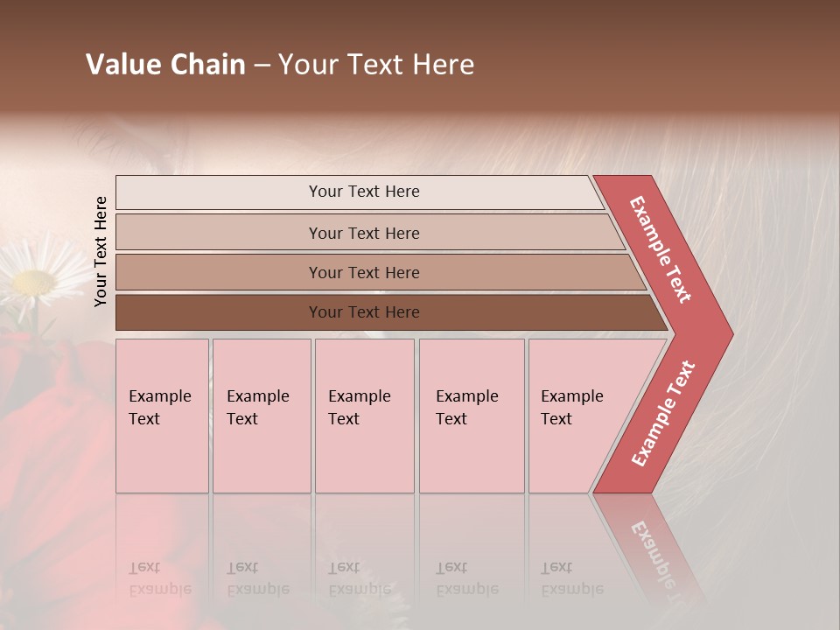Click the upper red chevron 'Example Text' label
Screen dimensions: 840x630
[x=660, y=249]
